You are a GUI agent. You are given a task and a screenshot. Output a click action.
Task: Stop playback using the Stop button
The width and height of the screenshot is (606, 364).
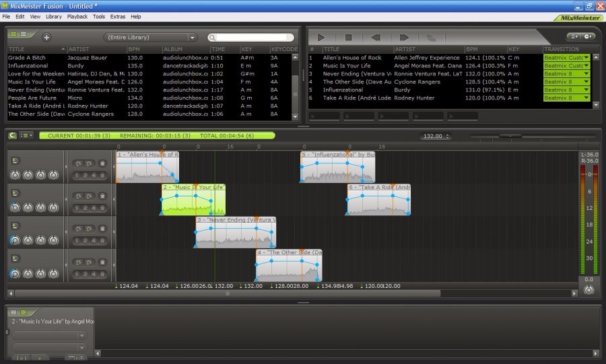(x=348, y=38)
